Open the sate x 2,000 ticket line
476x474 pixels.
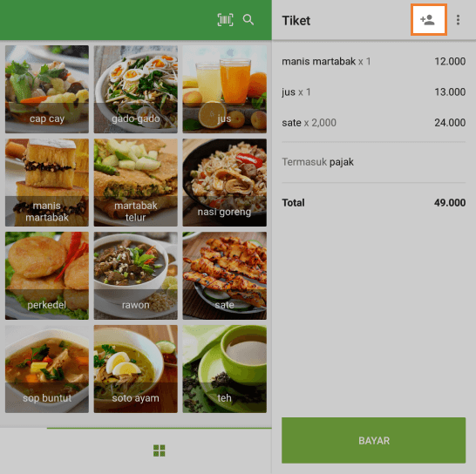373,123
